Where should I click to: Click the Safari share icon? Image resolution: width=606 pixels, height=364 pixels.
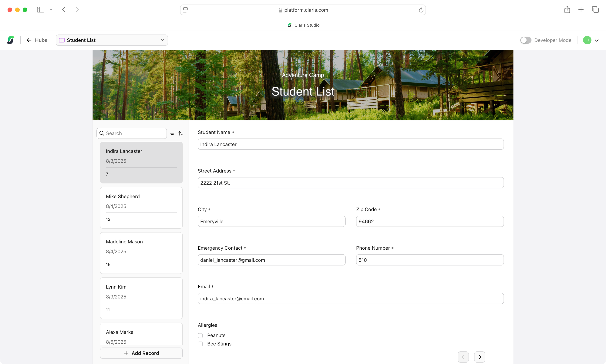pos(567,10)
